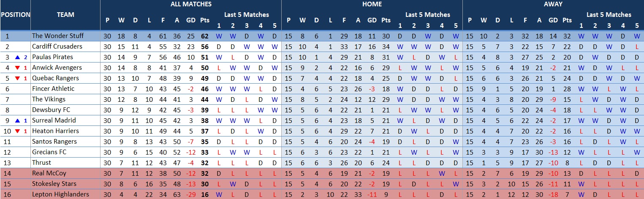
Task: Click the red down arrow beside Quebac Rangers
Action: pyautogui.click(x=17, y=78)
